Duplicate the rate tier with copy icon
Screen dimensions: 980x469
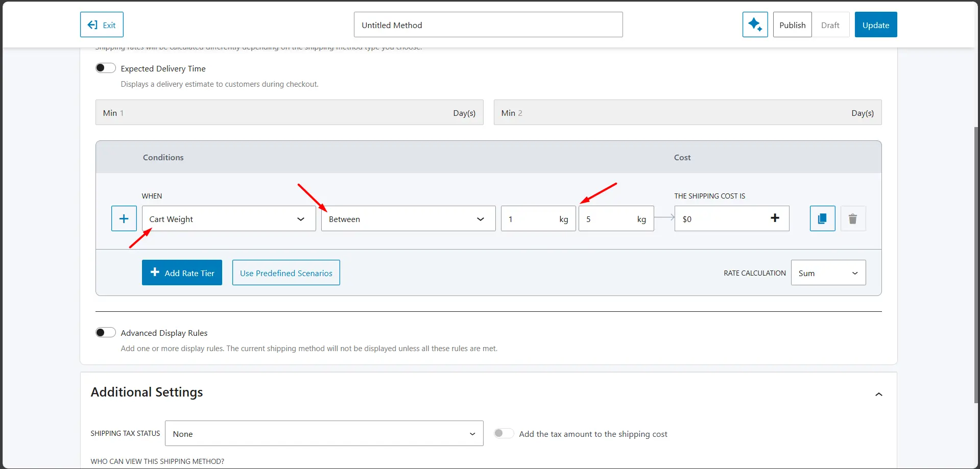coord(822,218)
